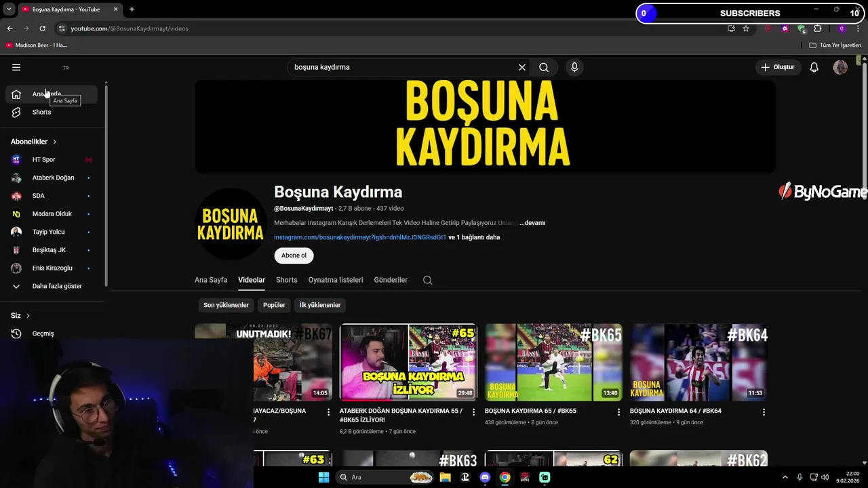This screenshot has width=868, height=488.
Task: Open the Gönderiler tab
Action: 391,280
